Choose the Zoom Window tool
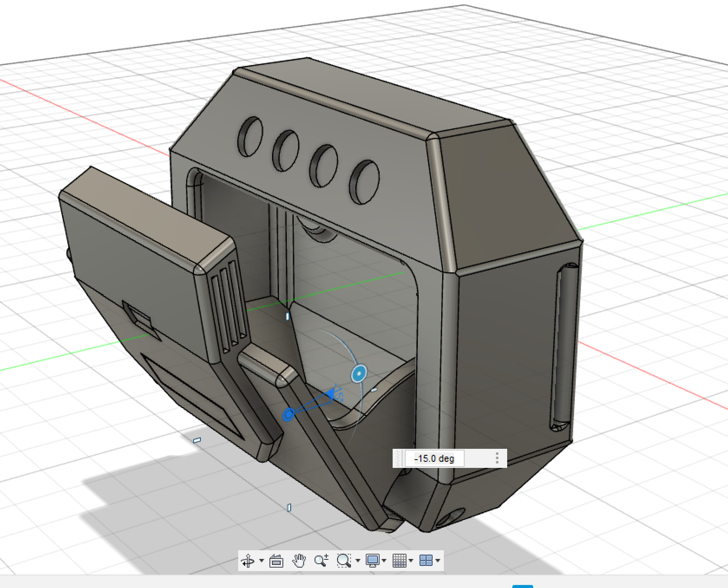The image size is (728, 588). (344, 561)
